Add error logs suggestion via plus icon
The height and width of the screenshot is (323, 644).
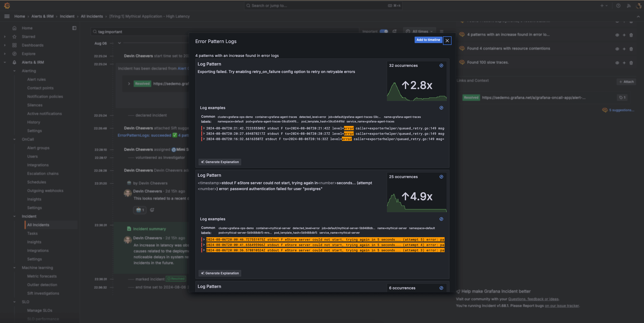[624, 35]
